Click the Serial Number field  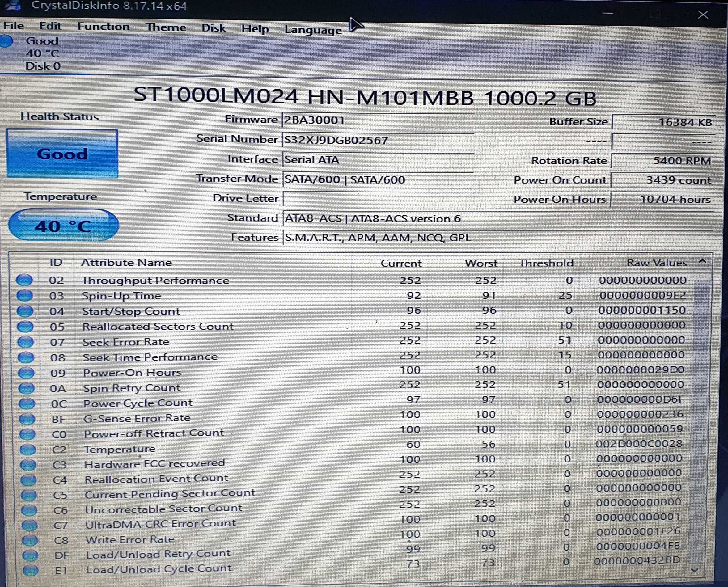click(378, 140)
